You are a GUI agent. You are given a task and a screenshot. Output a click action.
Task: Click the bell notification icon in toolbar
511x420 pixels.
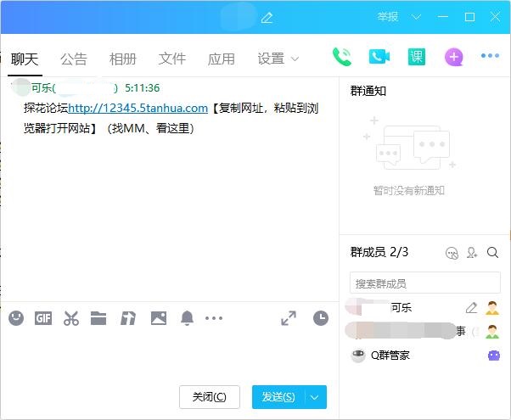(187, 318)
